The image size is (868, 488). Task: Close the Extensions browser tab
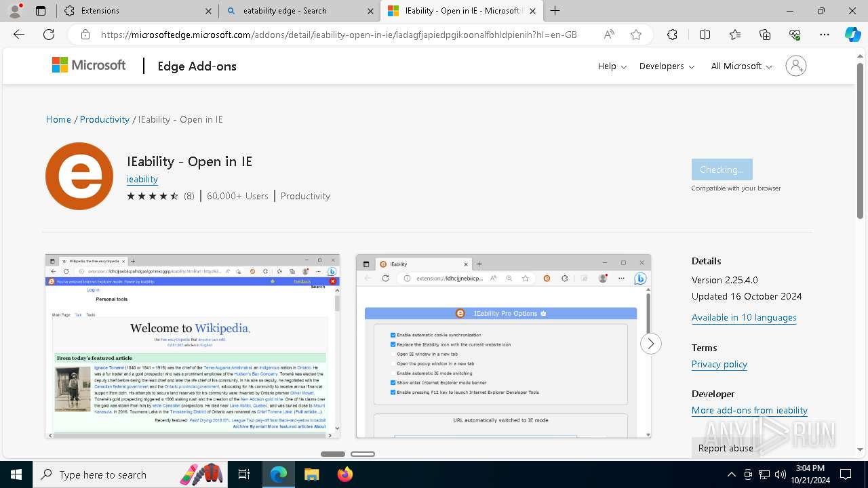pyautogui.click(x=208, y=11)
